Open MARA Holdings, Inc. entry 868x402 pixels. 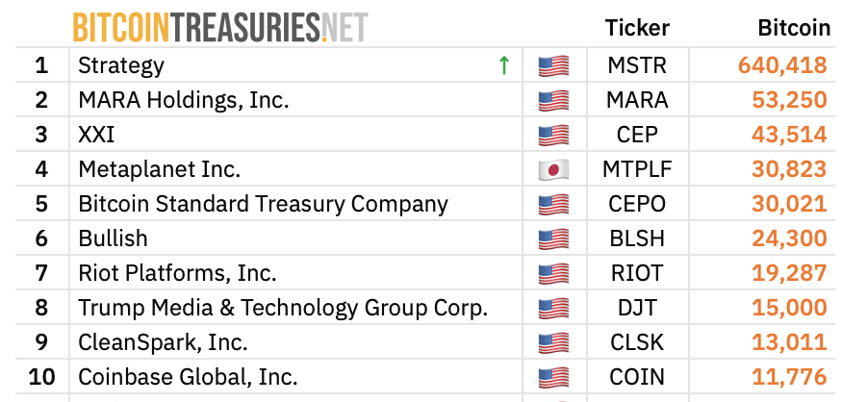pos(184,100)
